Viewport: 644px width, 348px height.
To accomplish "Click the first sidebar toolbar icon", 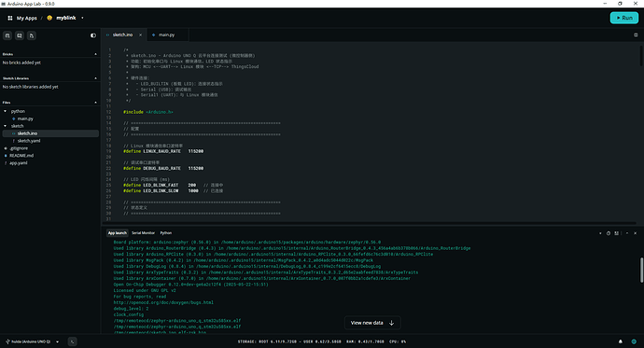I will click(7, 35).
